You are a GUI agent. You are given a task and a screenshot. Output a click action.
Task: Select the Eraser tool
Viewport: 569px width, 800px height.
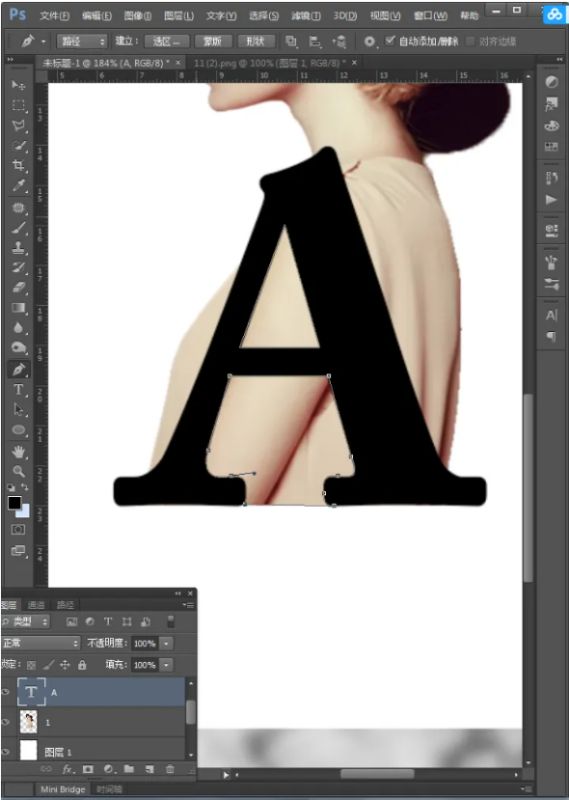[18, 288]
